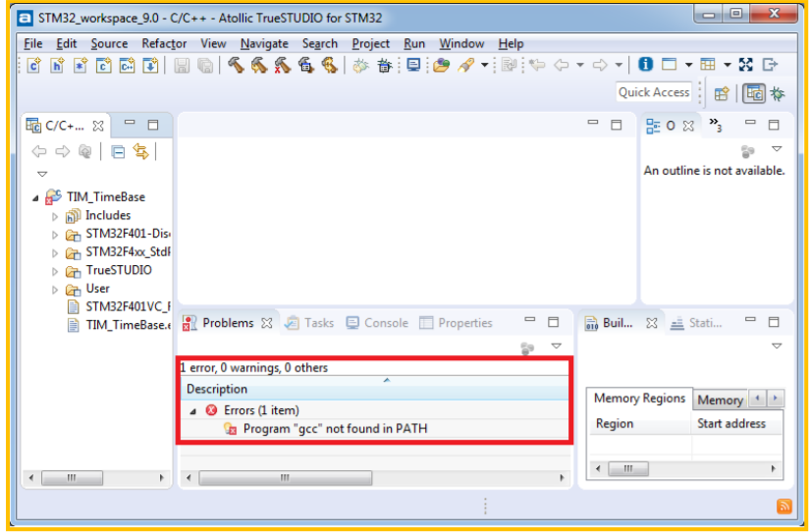The height and width of the screenshot is (532, 810).
Task: Click the new header file icon
Action: tap(57, 66)
